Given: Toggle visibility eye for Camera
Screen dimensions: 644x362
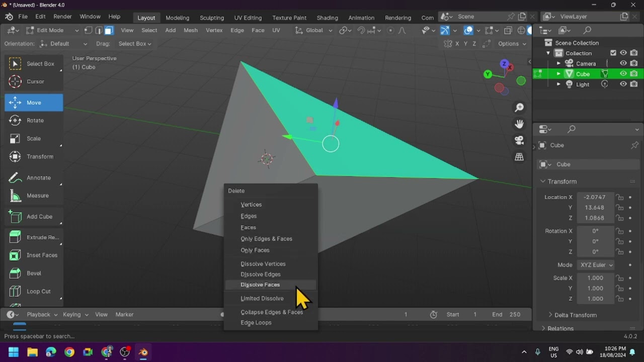Looking at the screenshot, I should pyautogui.click(x=623, y=63).
